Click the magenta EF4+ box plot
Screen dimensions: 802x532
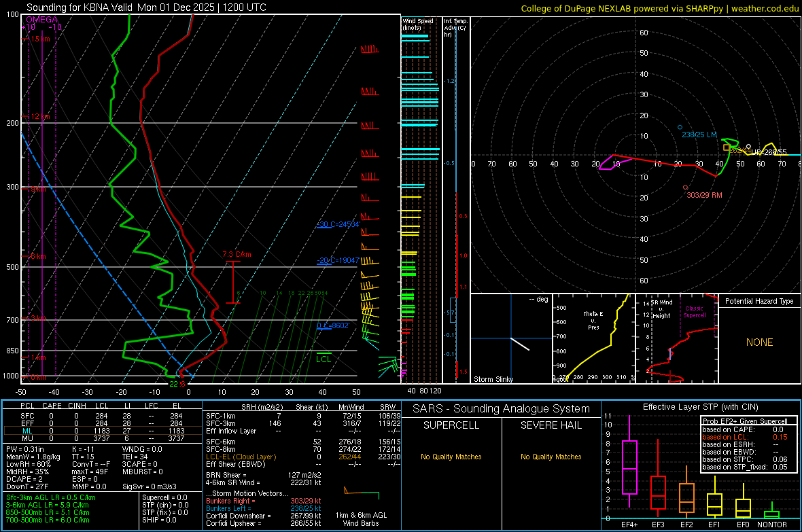pos(629,462)
